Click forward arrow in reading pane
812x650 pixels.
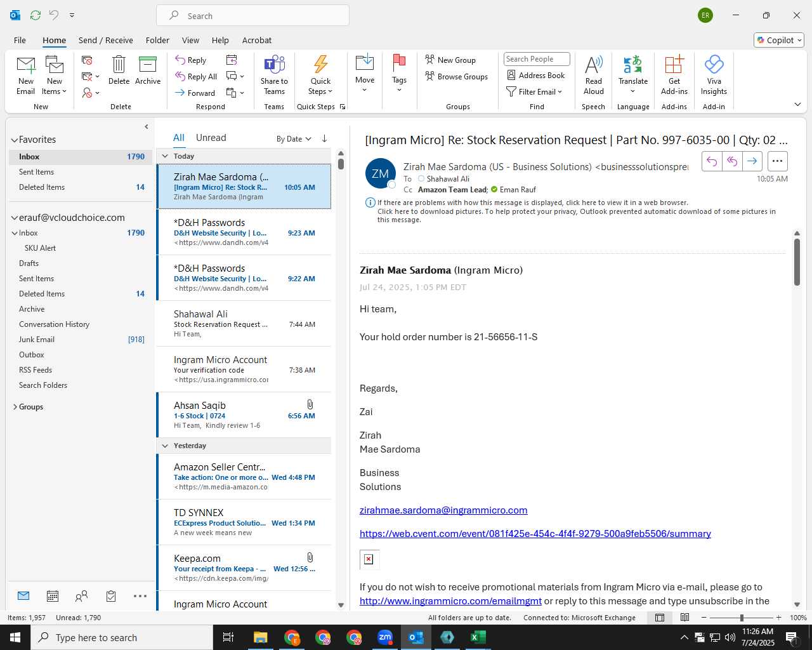coord(752,161)
